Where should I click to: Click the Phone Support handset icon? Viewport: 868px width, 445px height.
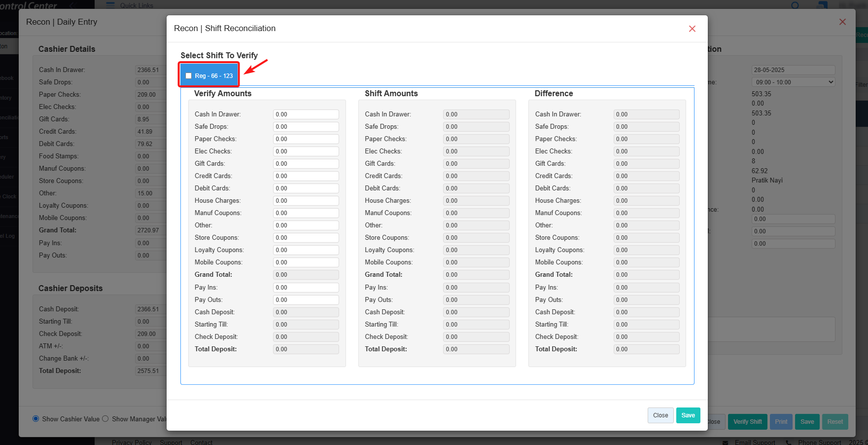coord(789,443)
